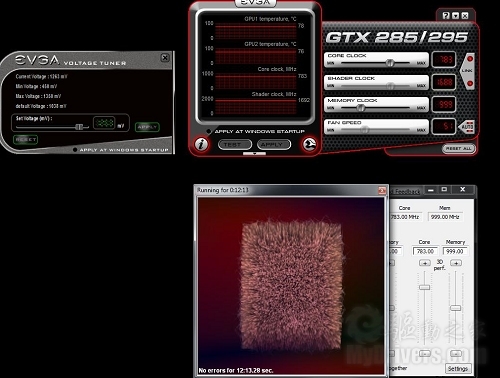Close the EVGA Voltage Tuner window
This screenshot has width=500, height=378.
pos(165,58)
